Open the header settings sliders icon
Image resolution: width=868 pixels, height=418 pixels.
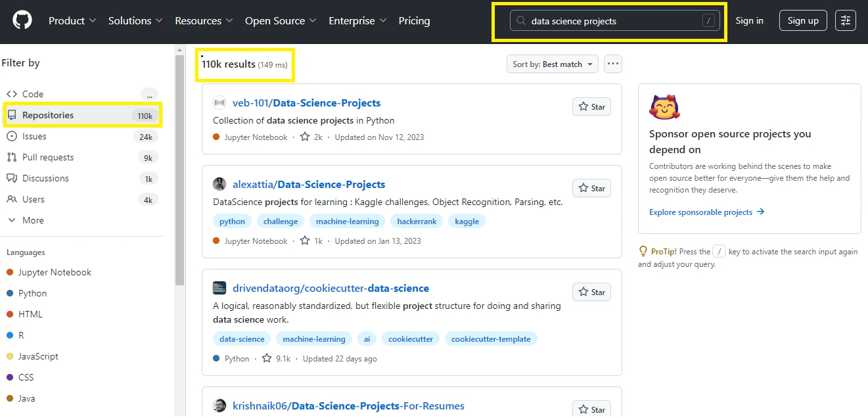846,21
